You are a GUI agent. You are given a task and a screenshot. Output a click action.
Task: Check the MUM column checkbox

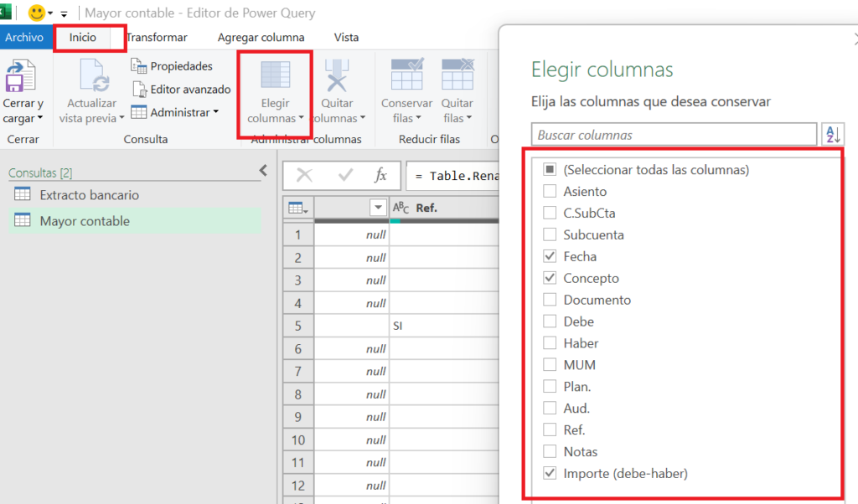coord(550,365)
